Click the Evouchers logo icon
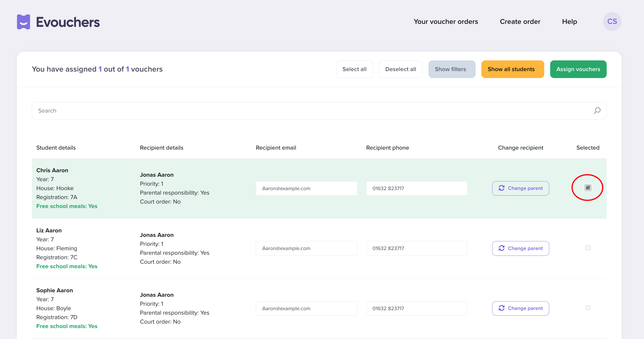Image resolution: width=644 pixels, height=339 pixels. click(23, 22)
